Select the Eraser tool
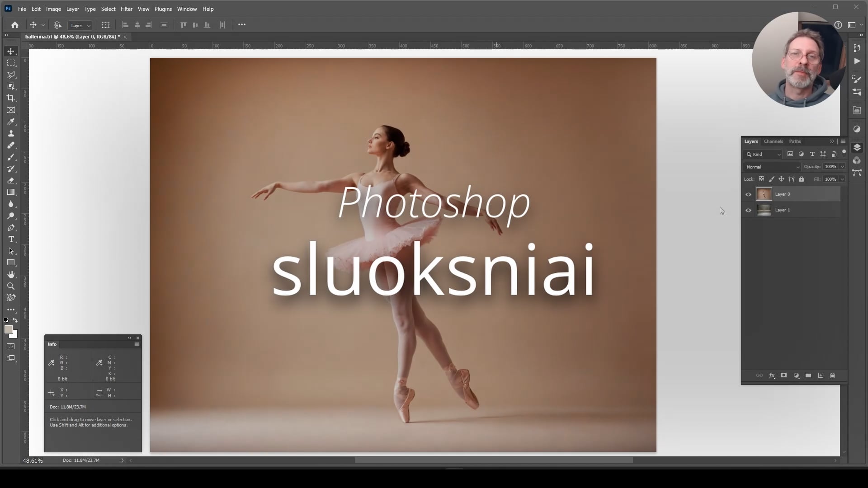This screenshot has height=488, width=868. pos(11,180)
